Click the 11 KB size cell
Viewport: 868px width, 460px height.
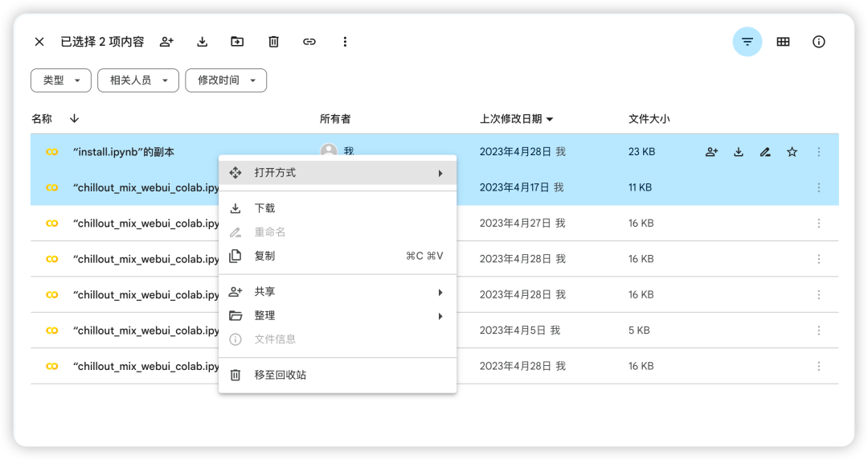point(640,187)
